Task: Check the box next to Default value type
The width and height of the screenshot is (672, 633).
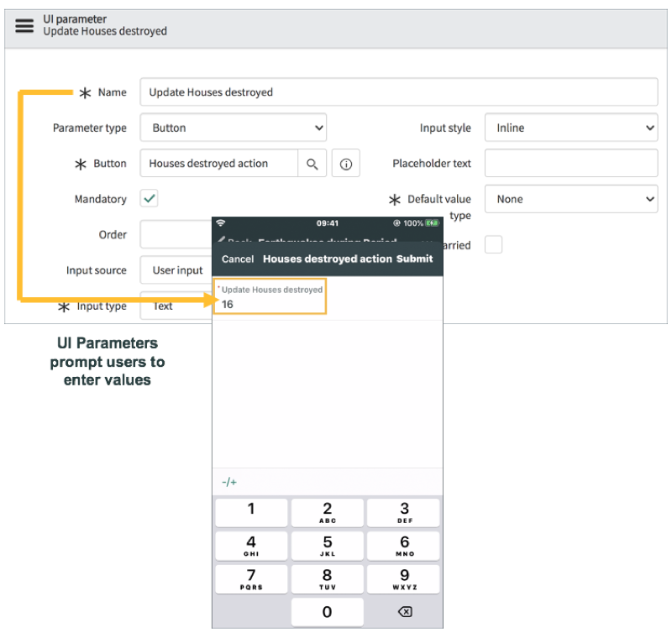Action: [493, 244]
